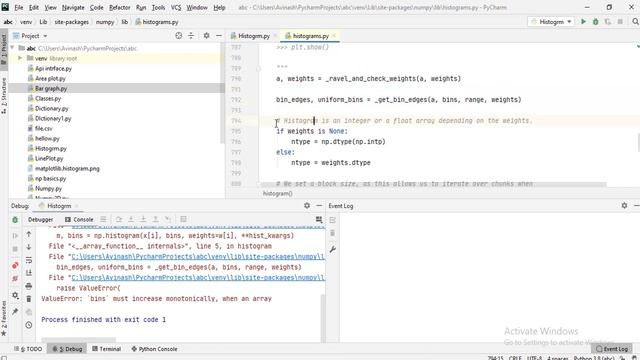Hide the Debug tool window

[319, 206]
